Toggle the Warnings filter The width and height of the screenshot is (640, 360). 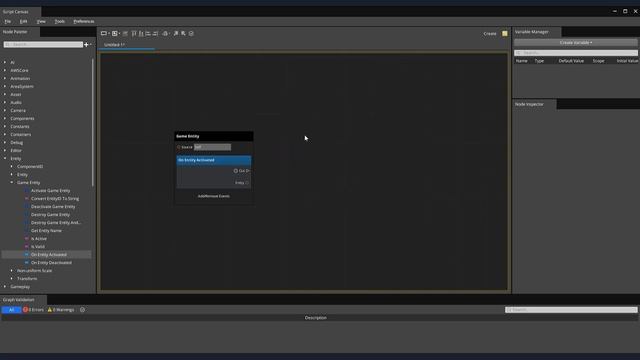pos(61,310)
